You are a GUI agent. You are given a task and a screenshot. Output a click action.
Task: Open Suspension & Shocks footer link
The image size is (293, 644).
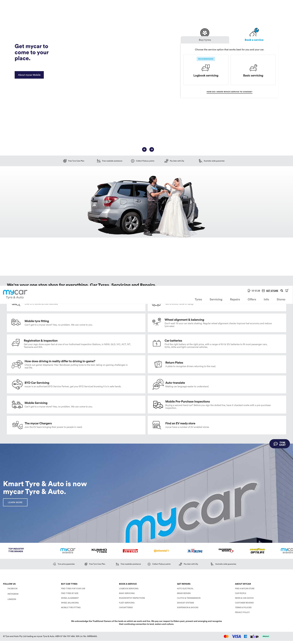[x=188, y=608]
